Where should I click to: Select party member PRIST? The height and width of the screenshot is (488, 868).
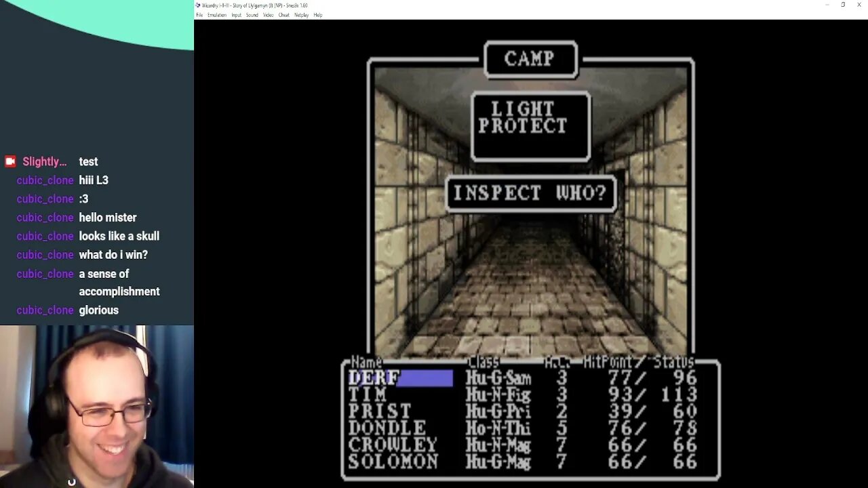pos(380,411)
